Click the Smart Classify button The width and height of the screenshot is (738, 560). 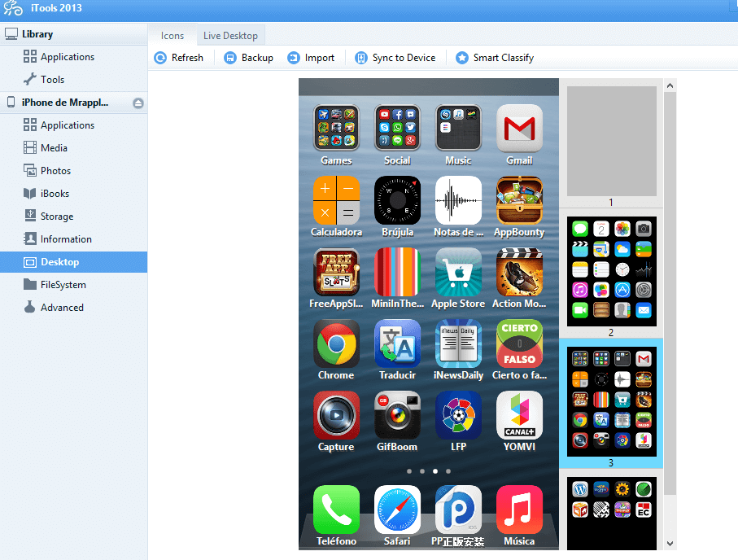(495, 58)
